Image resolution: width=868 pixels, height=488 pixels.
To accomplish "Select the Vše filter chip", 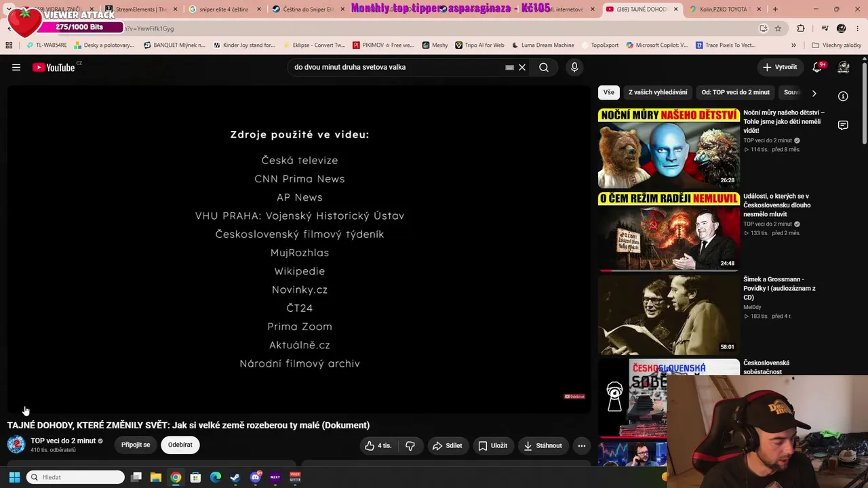I will click(x=609, y=92).
